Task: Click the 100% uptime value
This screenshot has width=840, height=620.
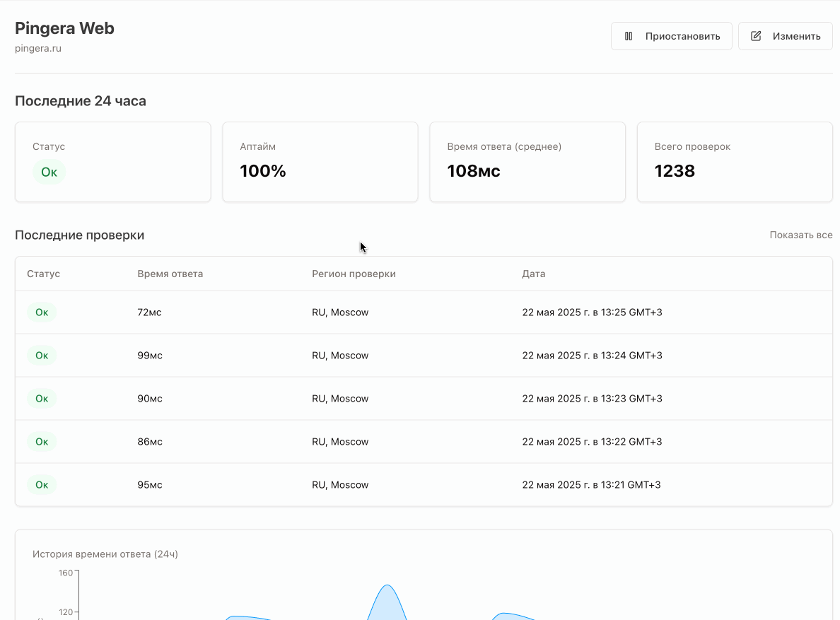Action: (x=262, y=171)
